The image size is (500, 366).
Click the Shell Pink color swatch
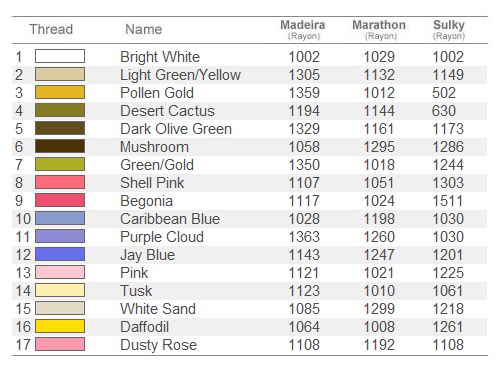pyautogui.click(x=60, y=182)
